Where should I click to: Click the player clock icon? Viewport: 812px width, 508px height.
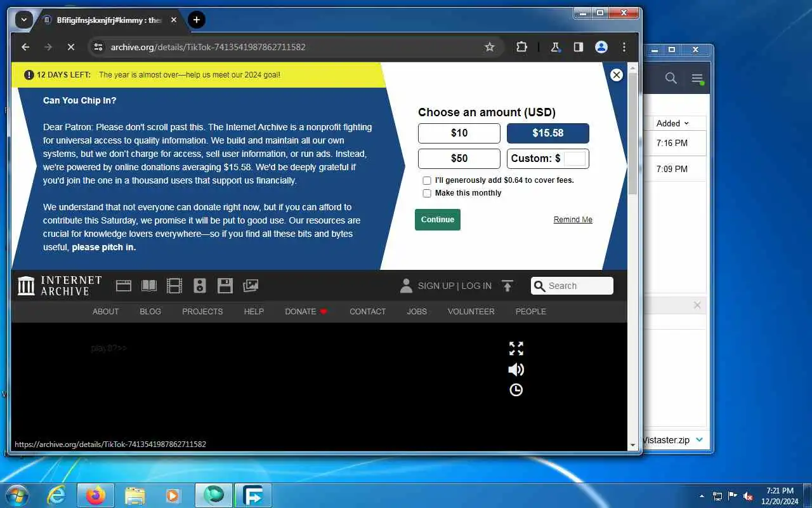tap(516, 390)
